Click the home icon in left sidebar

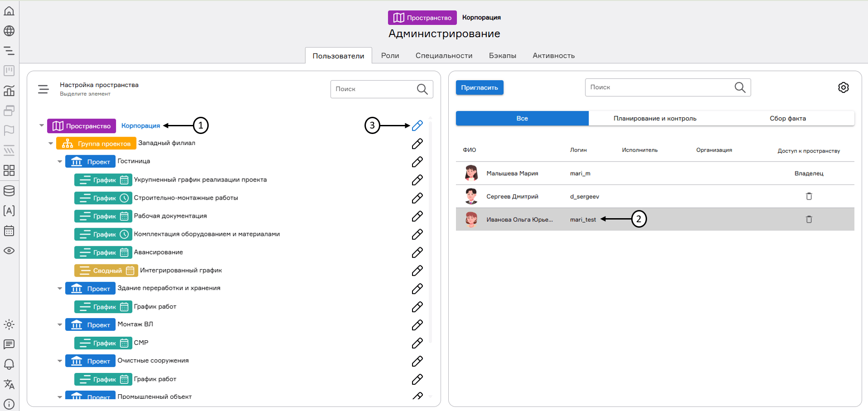[9, 11]
